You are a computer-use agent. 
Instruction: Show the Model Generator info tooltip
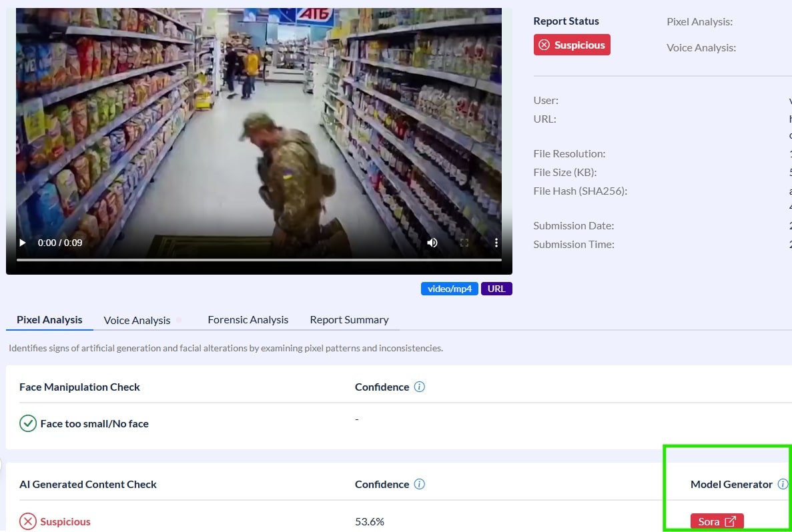pyautogui.click(x=783, y=484)
